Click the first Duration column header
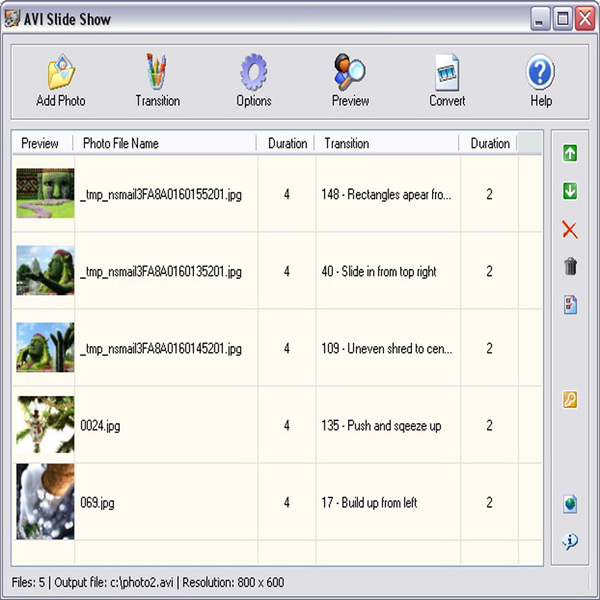 pyautogui.click(x=287, y=143)
